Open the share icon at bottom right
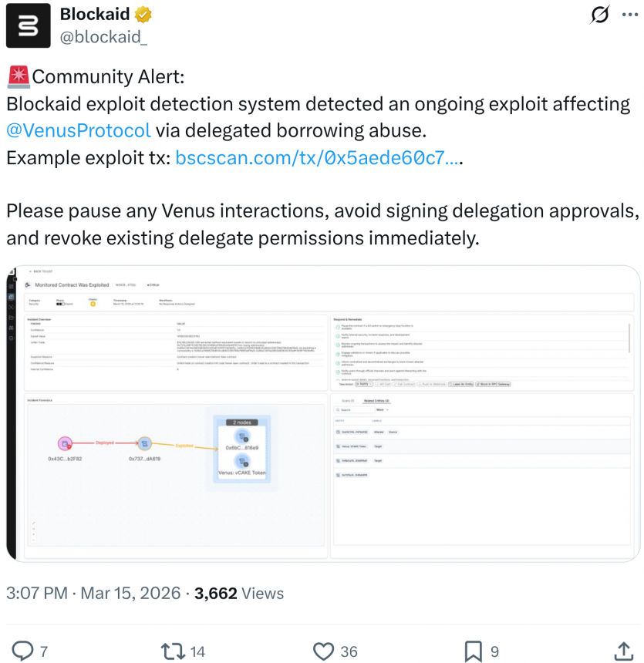 point(623,651)
